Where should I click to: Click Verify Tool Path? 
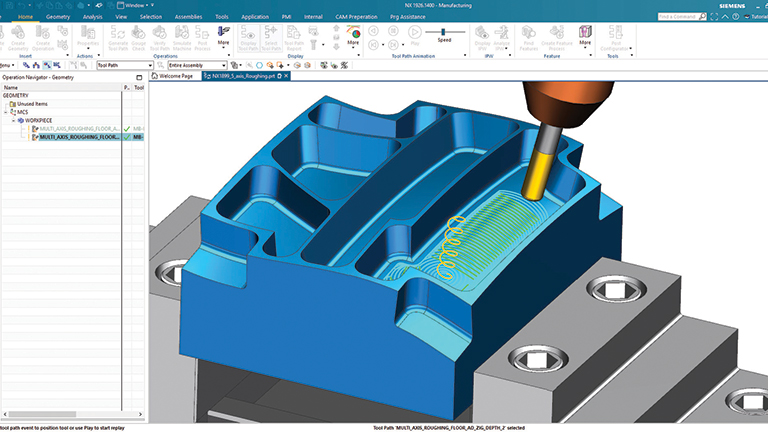tap(160, 38)
